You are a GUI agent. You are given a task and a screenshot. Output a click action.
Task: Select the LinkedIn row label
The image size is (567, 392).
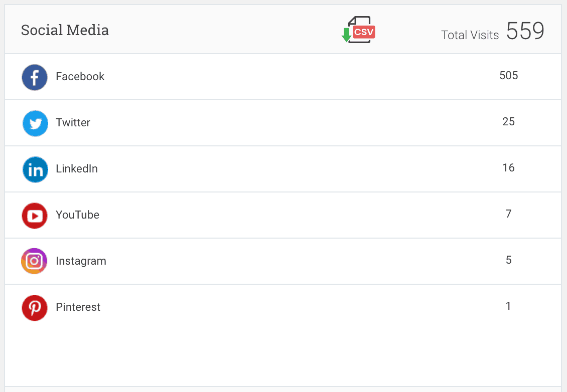click(x=77, y=169)
